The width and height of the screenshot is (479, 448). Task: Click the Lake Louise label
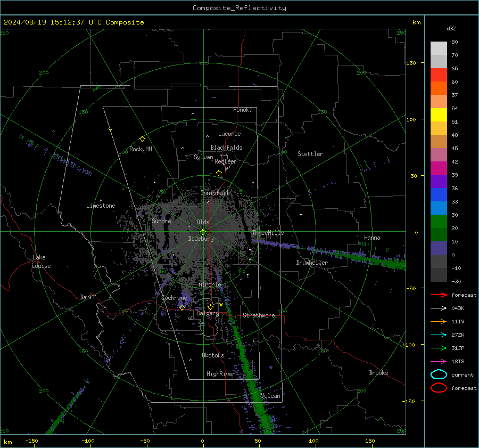(x=41, y=262)
